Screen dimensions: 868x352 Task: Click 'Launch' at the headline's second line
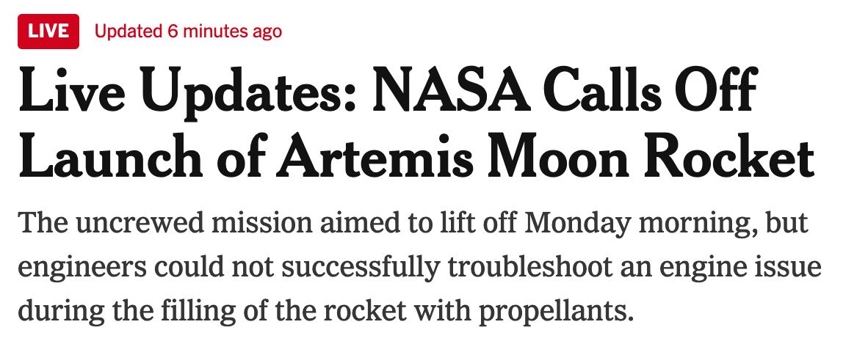click(96, 158)
